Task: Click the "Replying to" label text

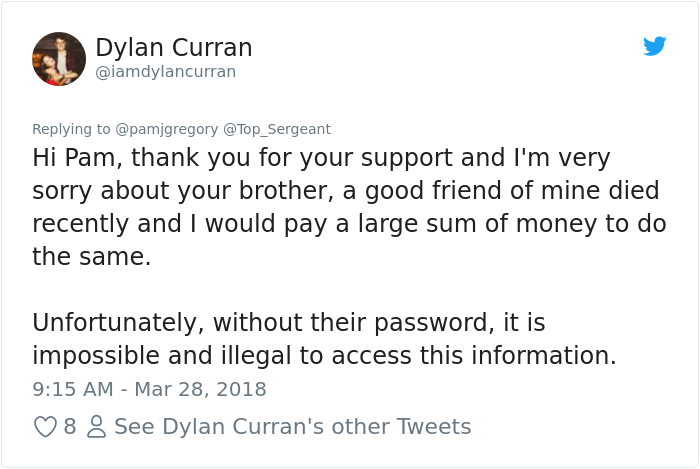Action: coord(72,129)
